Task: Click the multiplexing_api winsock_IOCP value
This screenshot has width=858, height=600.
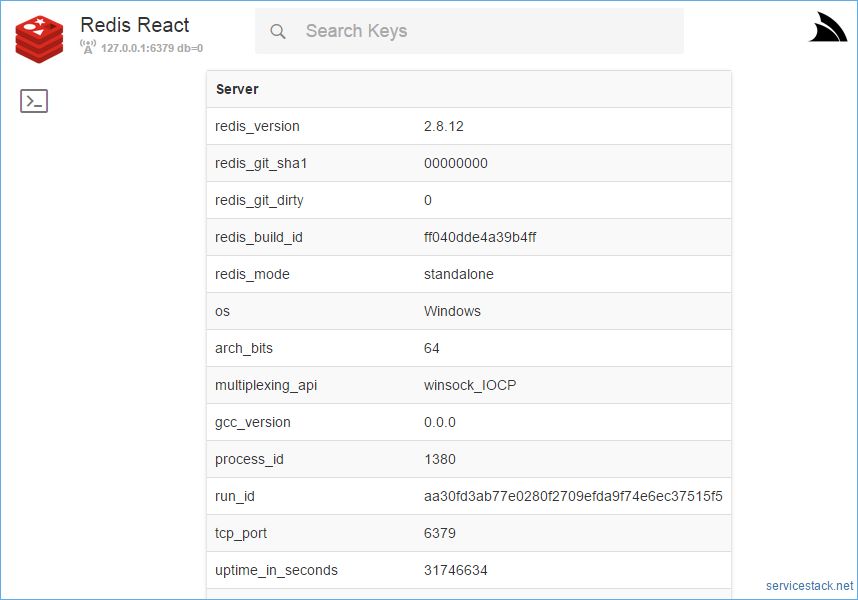Action: [471, 385]
